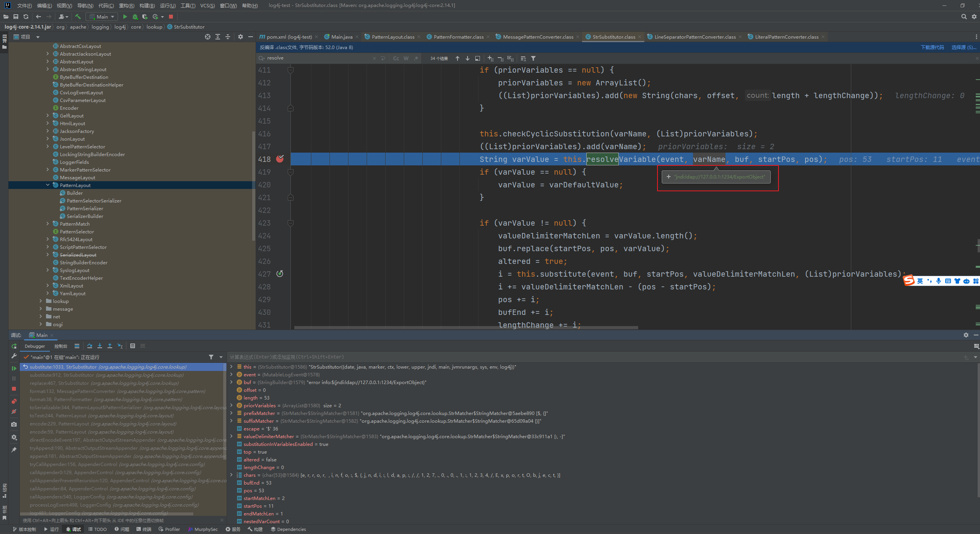The height and width of the screenshot is (534, 980).
Task: Click 选择源 choose sources link
Action: [963, 47]
